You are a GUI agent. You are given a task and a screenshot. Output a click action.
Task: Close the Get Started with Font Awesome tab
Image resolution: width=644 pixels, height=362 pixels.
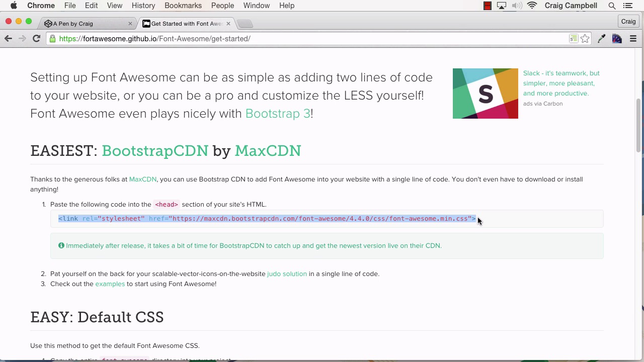click(x=228, y=24)
